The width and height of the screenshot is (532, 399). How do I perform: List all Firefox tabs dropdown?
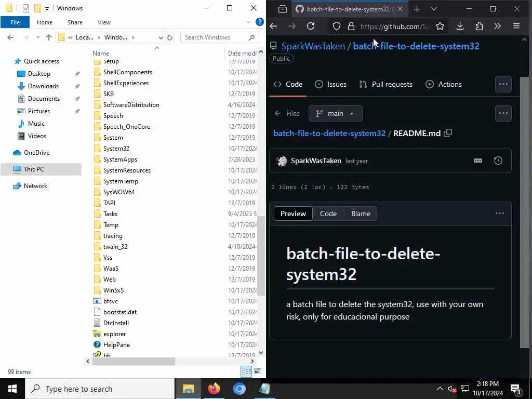434,9
